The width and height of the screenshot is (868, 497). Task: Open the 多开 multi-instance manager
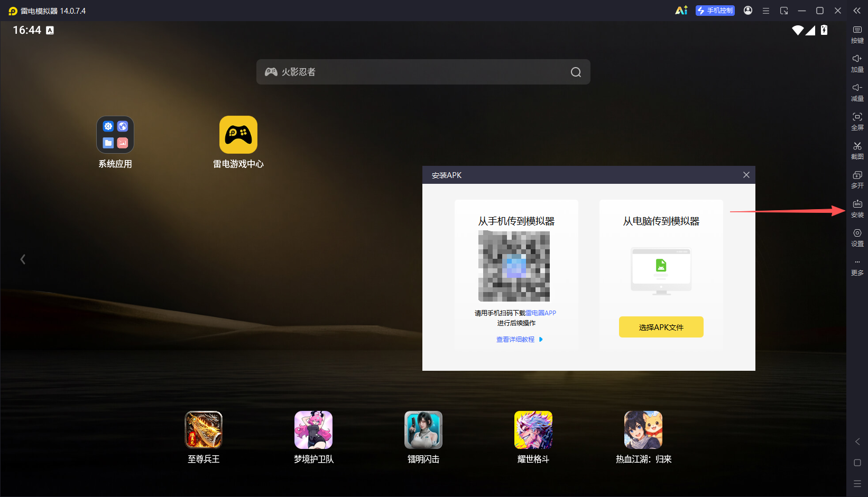[x=857, y=180]
